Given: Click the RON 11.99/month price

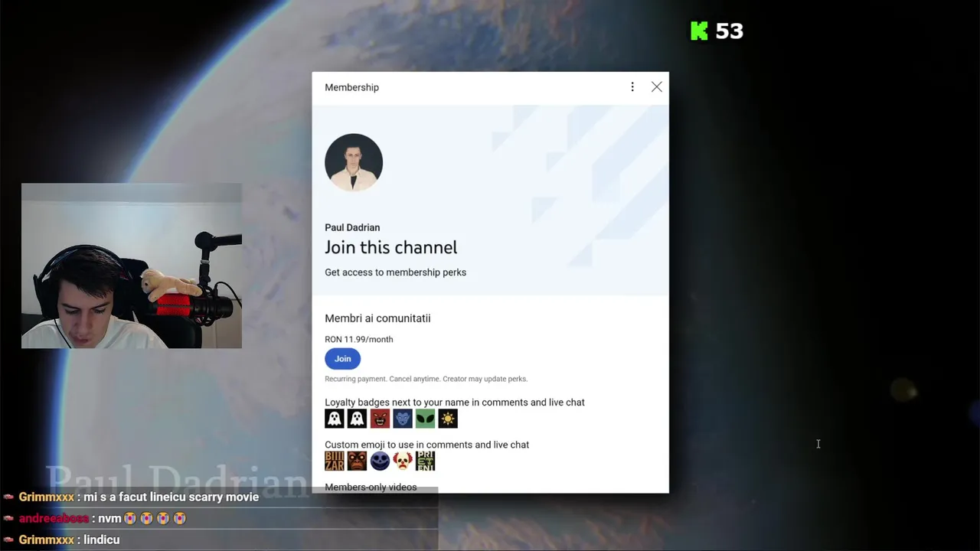Looking at the screenshot, I should click(358, 339).
